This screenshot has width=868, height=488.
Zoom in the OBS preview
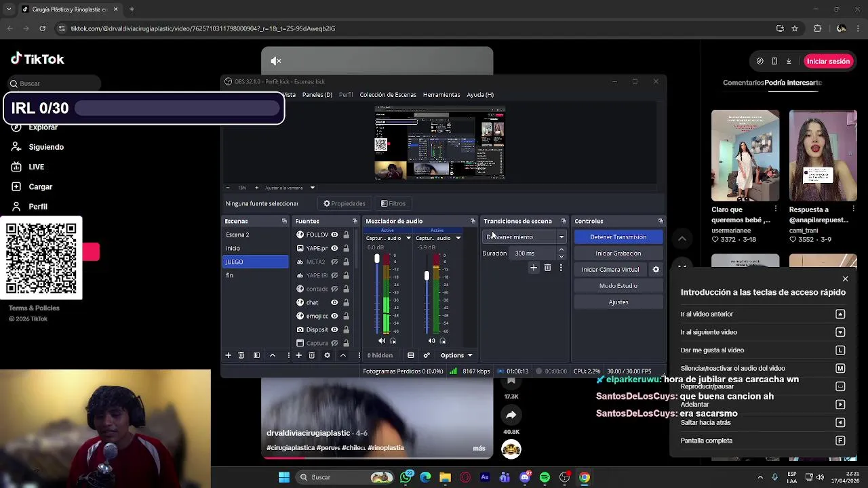[x=257, y=188]
